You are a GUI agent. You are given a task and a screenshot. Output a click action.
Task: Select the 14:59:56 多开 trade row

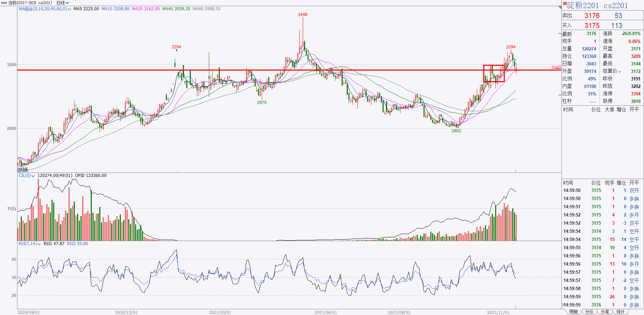(603, 264)
